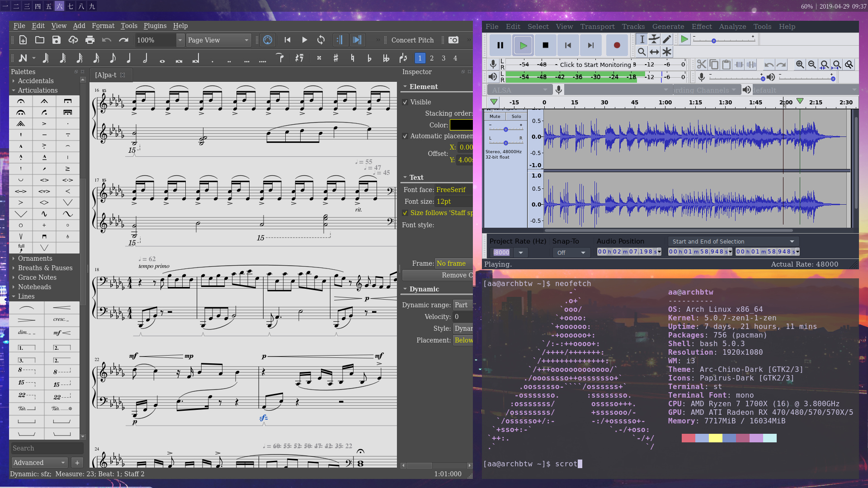
Task: Select the Audacity Time Shift tool
Action: (654, 52)
